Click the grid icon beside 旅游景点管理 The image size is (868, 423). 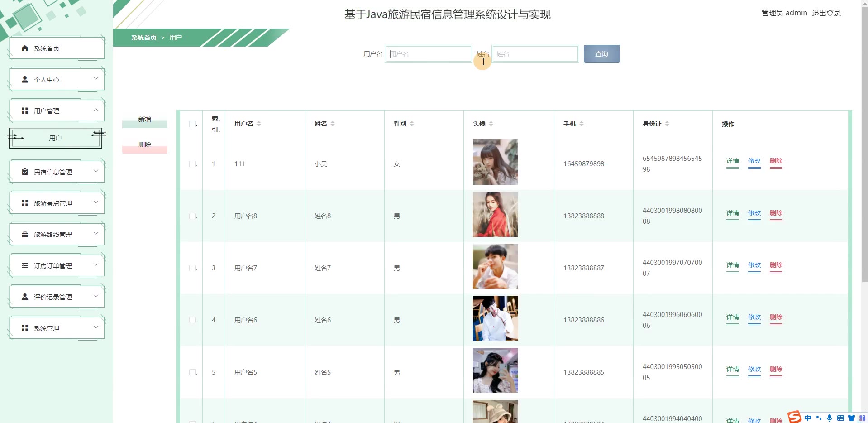click(25, 203)
